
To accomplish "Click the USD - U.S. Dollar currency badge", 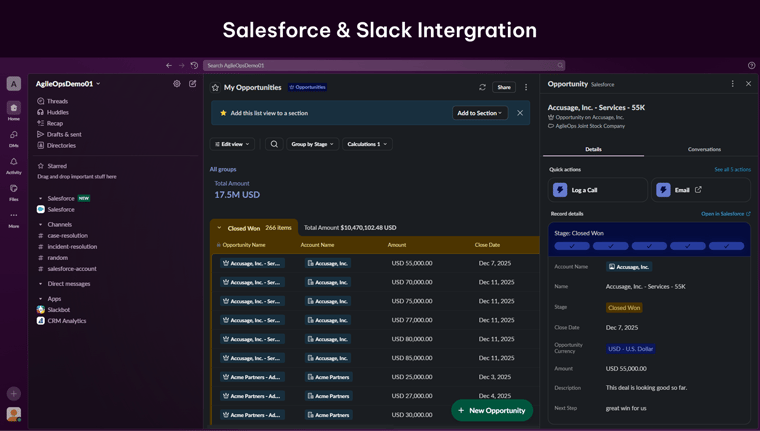I will [x=631, y=349].
